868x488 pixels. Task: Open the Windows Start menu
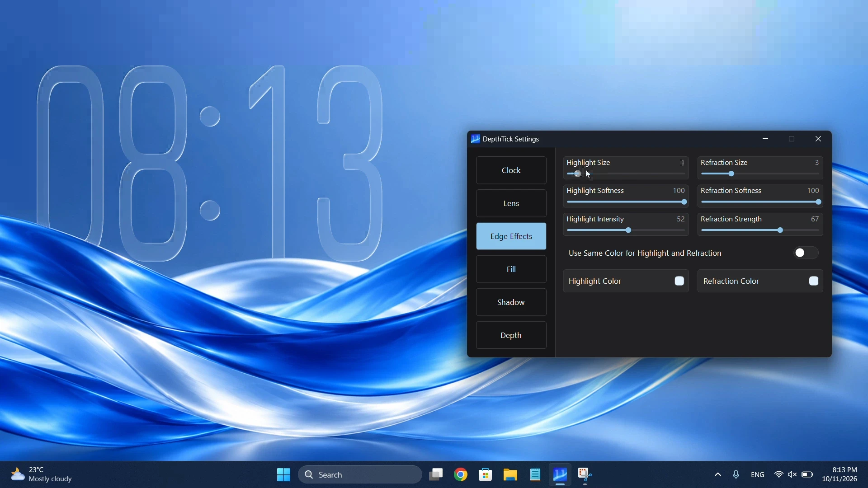click(284, 475)
